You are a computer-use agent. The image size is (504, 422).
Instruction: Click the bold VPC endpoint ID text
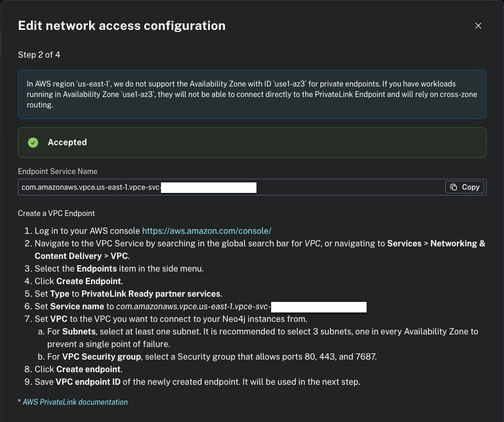pyautogui.click(x=88, y=382)
